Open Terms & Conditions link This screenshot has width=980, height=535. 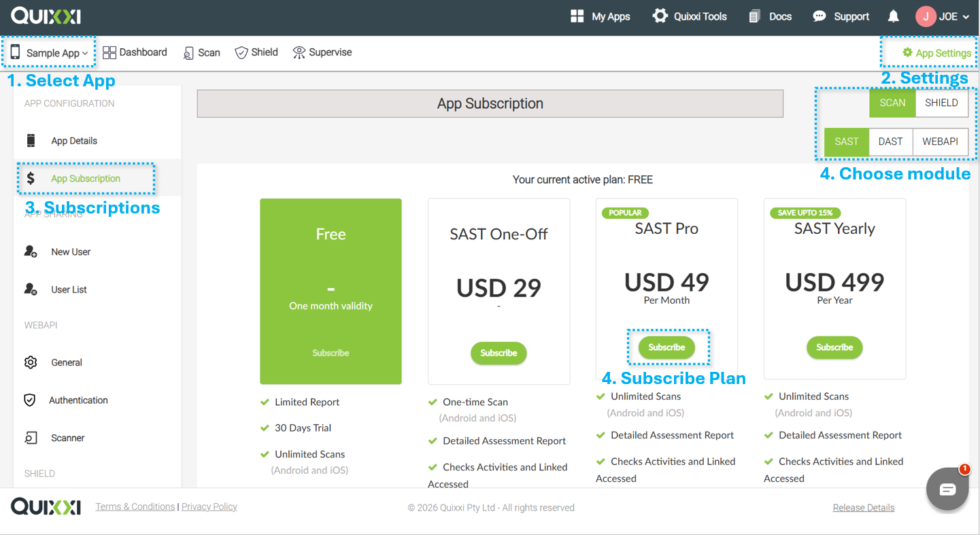pos(135,506)
